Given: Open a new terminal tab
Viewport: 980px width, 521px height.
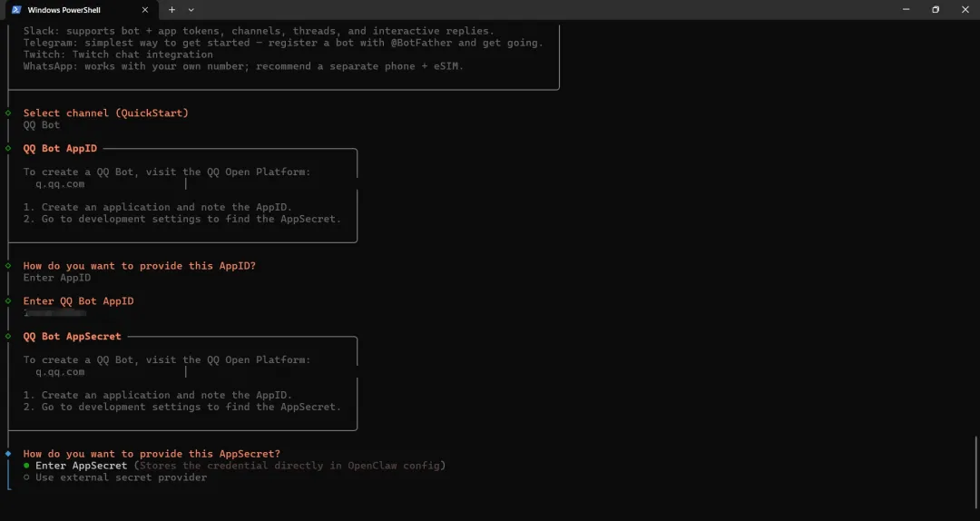Looking at the screenshot, I should (171, 10).
